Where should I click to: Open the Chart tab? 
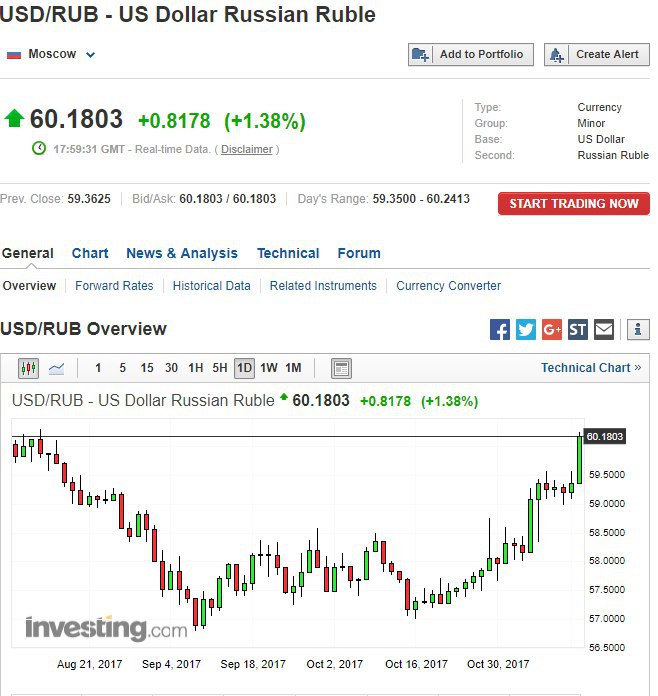[x=90, y=253]
